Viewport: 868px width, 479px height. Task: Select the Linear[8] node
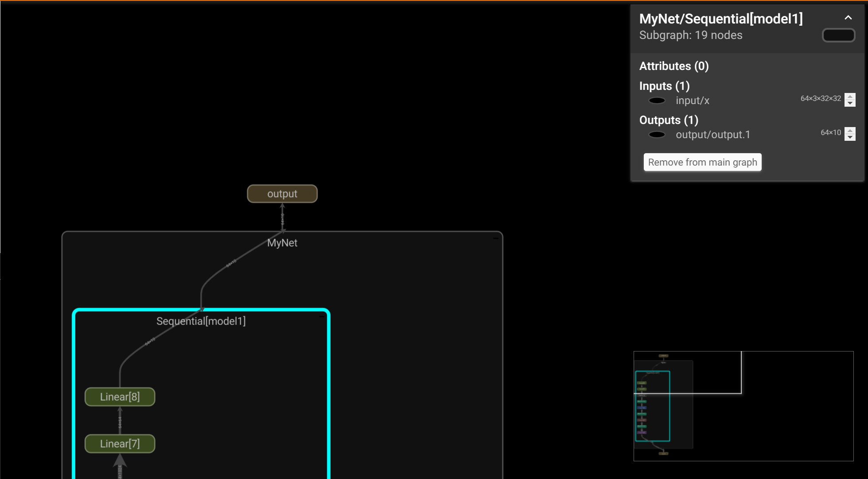tap(120, 397)
